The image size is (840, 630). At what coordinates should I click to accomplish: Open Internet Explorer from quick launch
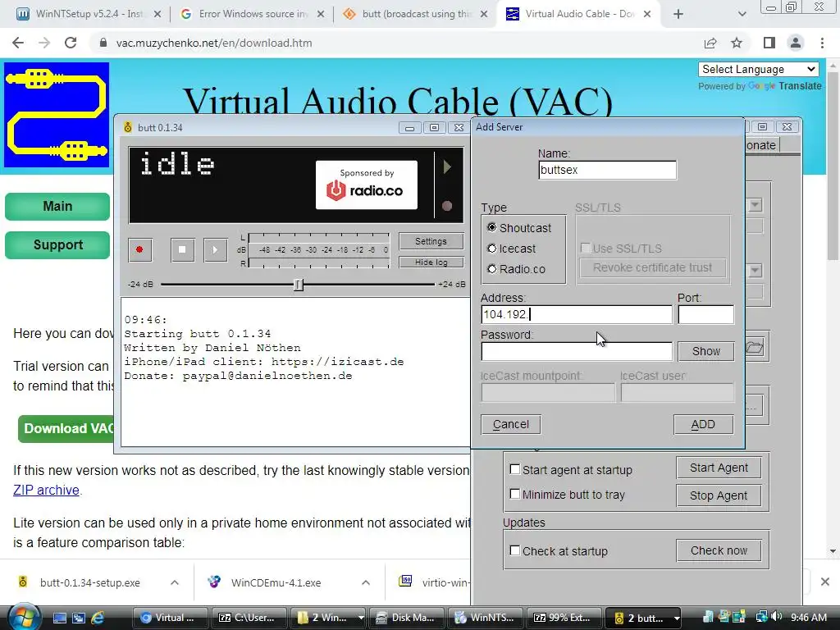tap(98, 618)
